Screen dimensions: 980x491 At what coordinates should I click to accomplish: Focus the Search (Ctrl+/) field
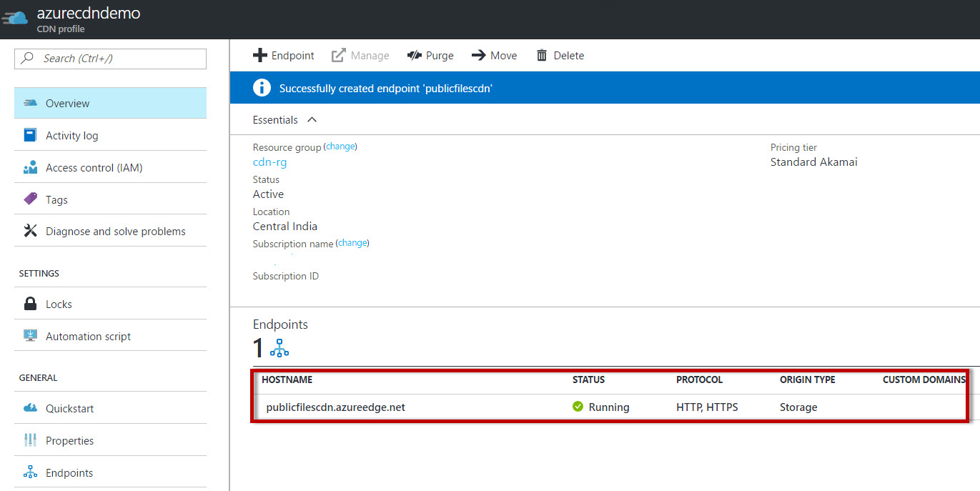110,59
